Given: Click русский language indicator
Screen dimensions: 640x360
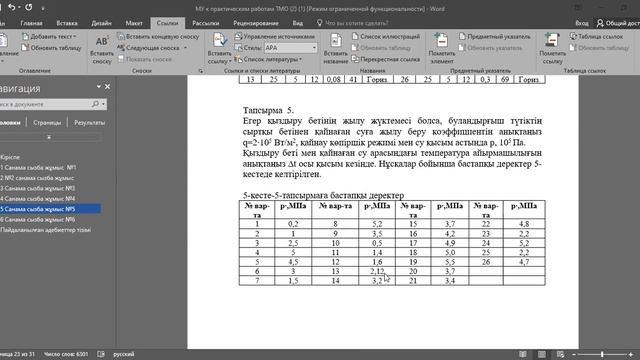Looking at the screenshot, I should click(x=124, y=354).
